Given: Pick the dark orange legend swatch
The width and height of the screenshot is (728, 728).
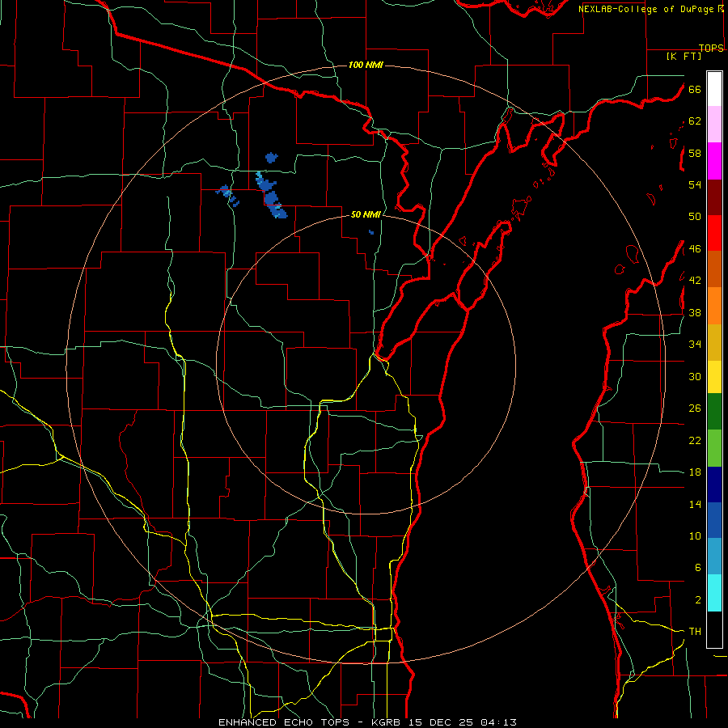Looking at the screenshot, I should coord(714,269).
